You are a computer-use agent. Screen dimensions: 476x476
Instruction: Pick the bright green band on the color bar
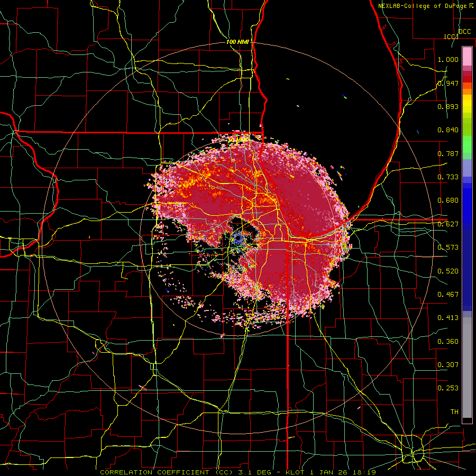[x=467, y=144]
